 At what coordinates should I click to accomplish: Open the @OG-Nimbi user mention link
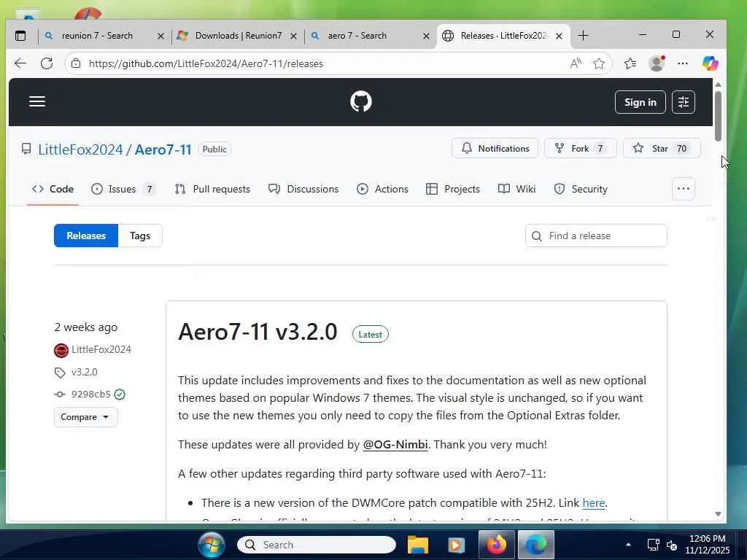tap(395, 444)
